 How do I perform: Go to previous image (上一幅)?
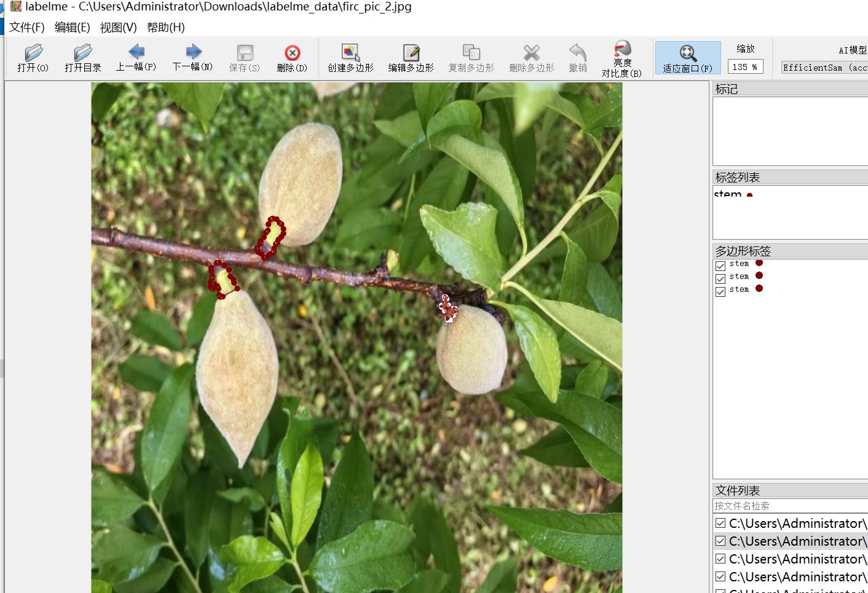[x=136, y=58]
